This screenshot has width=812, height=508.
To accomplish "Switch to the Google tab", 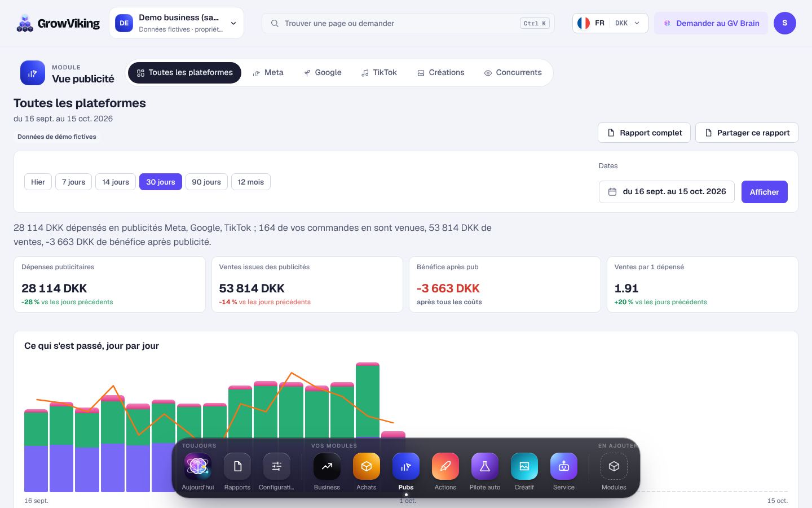I will [323, 73].
